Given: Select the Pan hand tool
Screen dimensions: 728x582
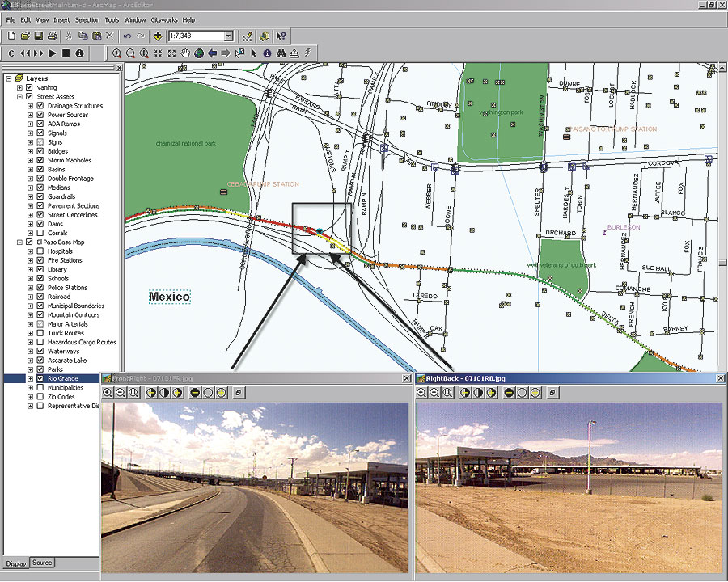Looking at the screenshot, I should [185, 53].
